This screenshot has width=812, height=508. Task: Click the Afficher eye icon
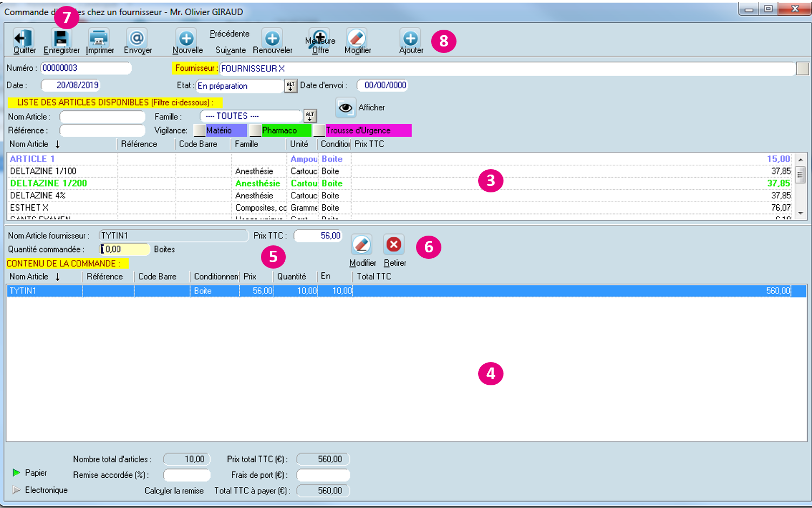pos(346,108)
